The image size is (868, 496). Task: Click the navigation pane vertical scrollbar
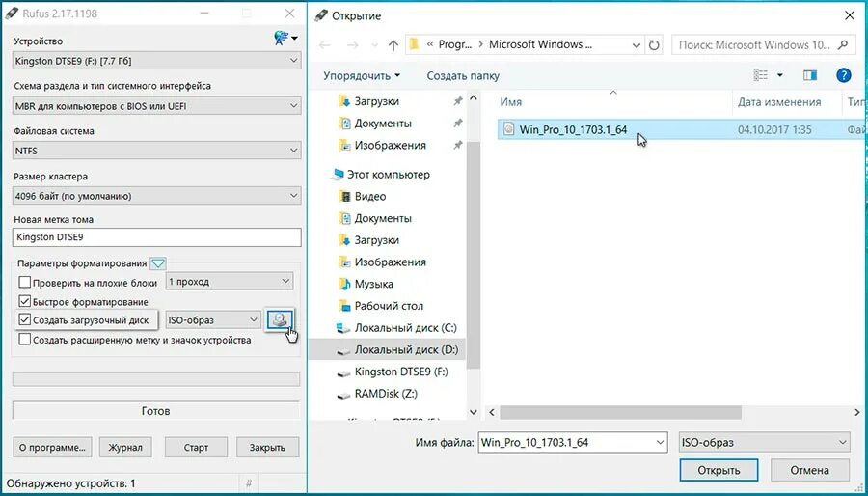click(x=474, y=255)
